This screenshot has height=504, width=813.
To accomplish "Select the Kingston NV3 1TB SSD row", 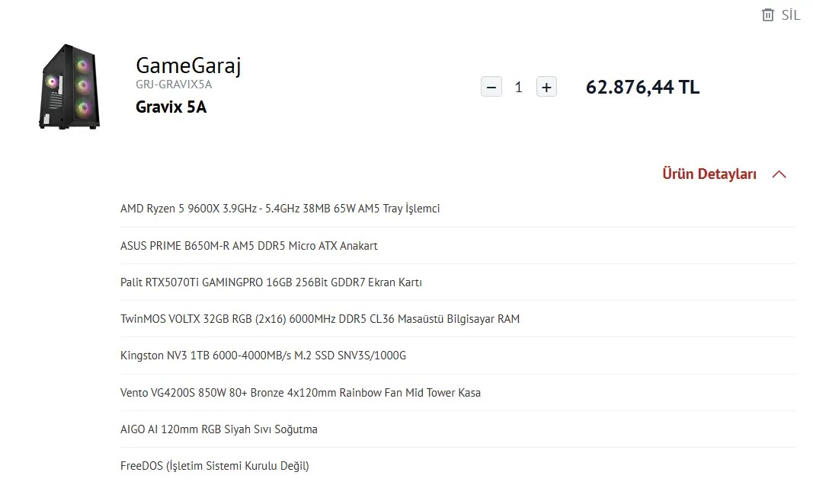I will click(x=458, y=356).
